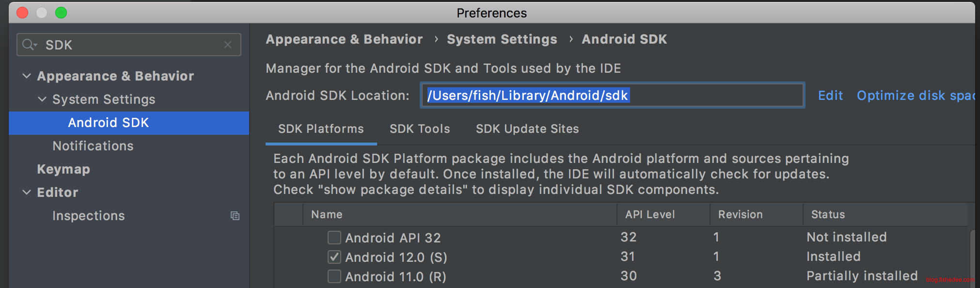The width and height of the screenshot is (980, 288).
Task: Enable the Android 11.0 (R) checkbox
Action: (334, 276)
